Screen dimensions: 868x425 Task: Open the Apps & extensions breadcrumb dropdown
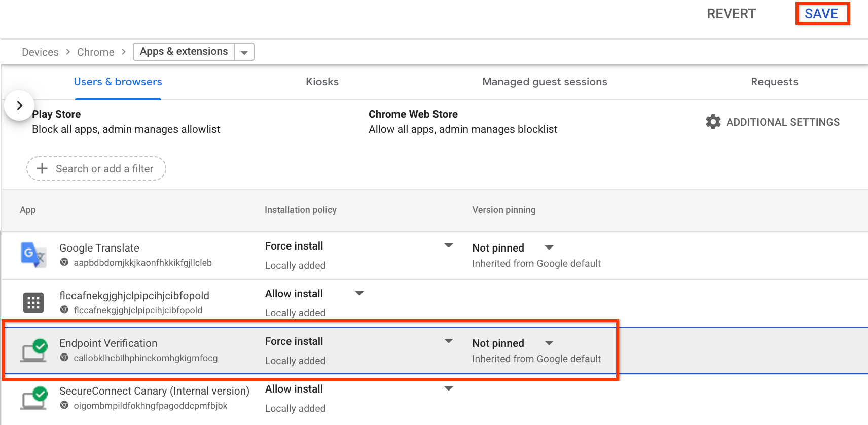(x=244, y=52)
